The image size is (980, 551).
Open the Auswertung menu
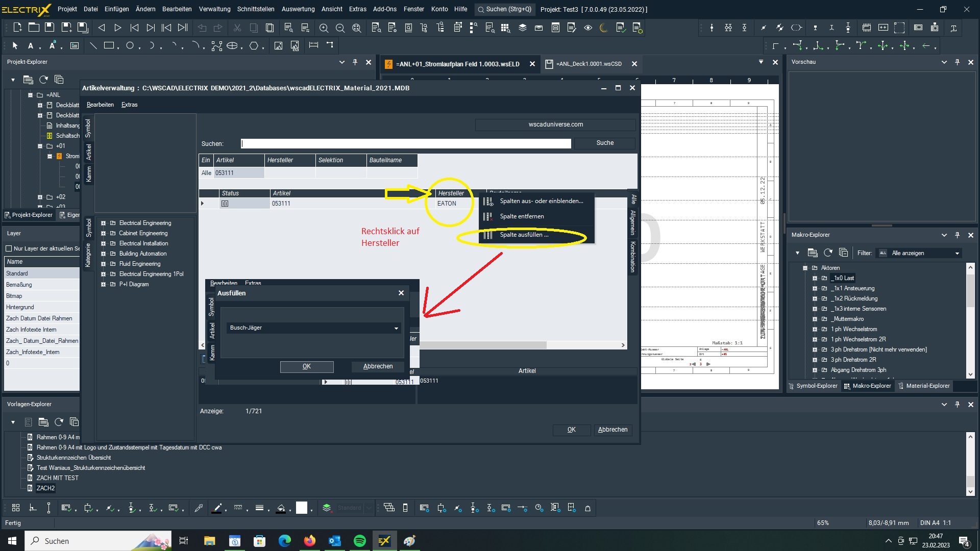(x=298, y=9)
